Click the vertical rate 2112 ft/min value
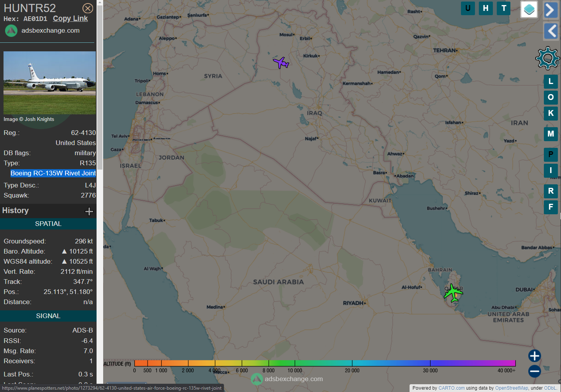 (x=76, y=271)
